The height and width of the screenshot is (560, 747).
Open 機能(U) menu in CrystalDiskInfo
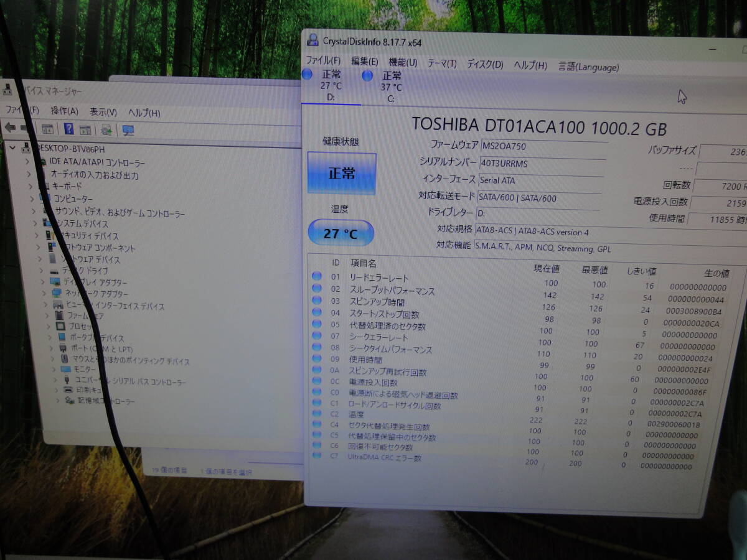point(403,62)
